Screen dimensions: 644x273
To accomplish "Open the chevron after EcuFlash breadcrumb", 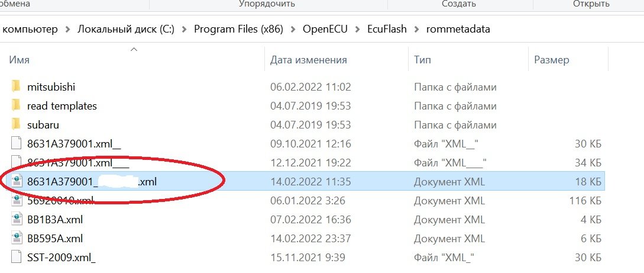I will [x=417, y=29].
